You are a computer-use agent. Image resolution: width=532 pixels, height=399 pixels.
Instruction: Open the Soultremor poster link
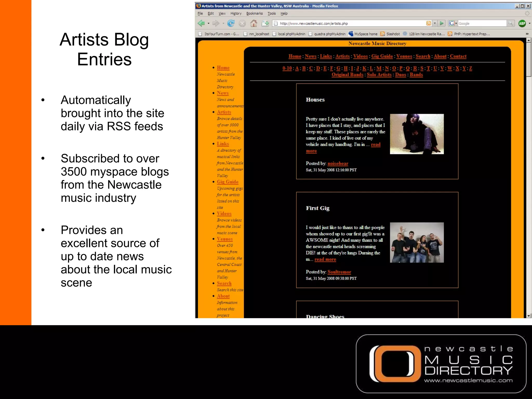[339, 272]
